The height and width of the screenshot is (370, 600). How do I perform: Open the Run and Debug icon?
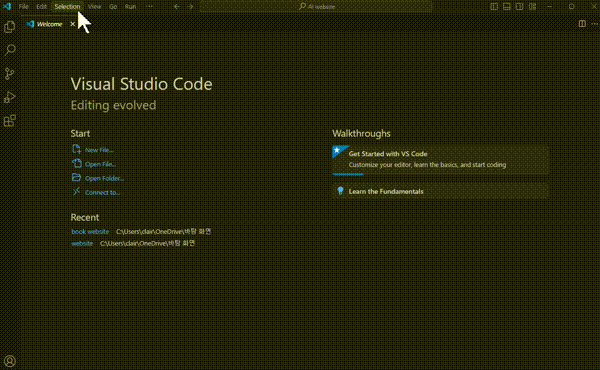coord(10,97)
